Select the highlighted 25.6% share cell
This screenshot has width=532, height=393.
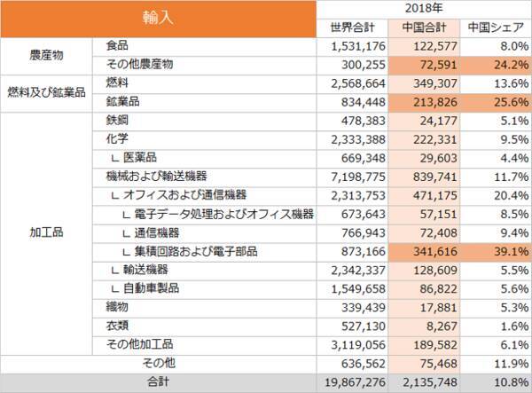pos(495,102)
